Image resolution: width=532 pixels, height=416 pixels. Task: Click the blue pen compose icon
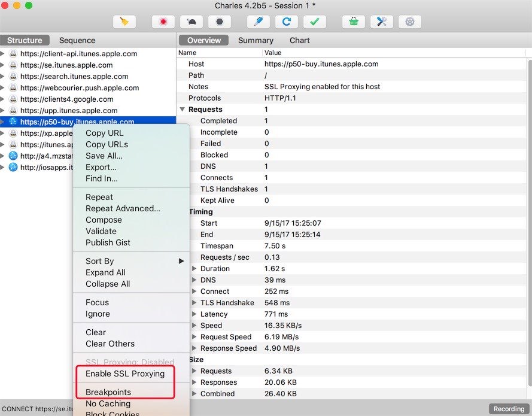[x=259, y=22]
